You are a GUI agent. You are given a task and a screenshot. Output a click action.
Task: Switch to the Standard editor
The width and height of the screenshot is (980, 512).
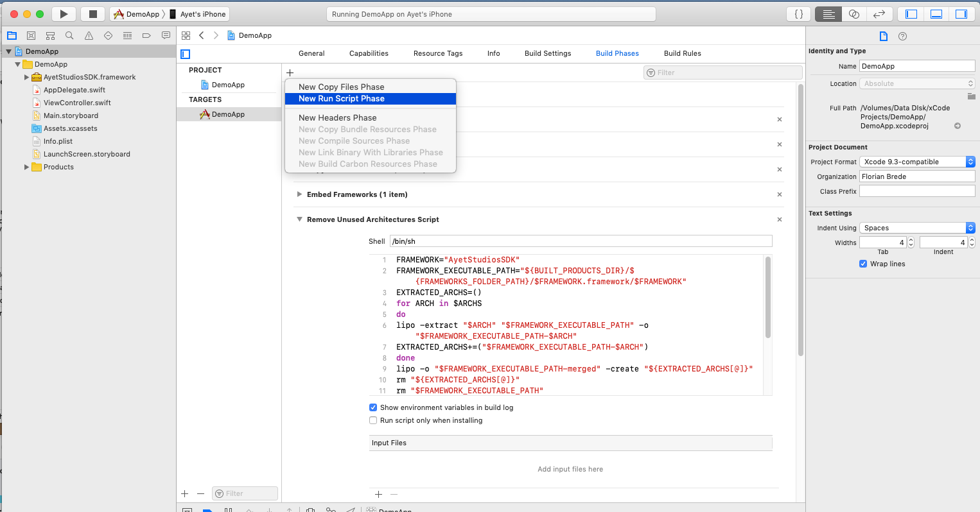[x=828, y=14]
